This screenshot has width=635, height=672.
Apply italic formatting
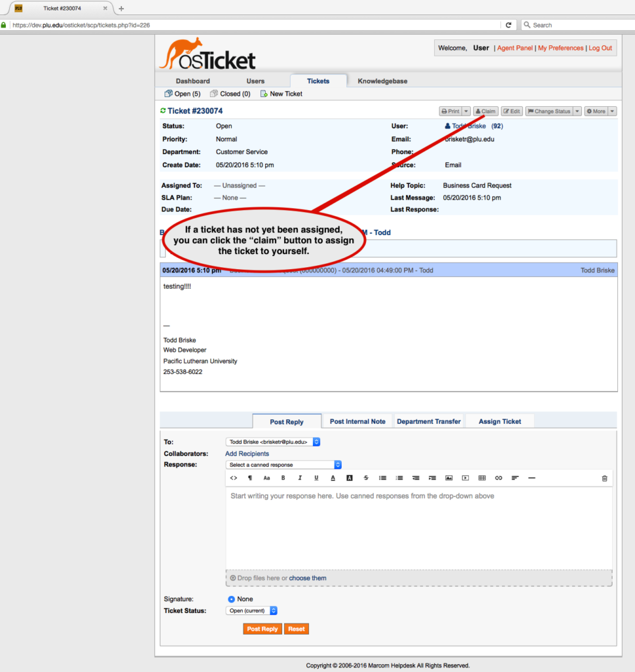[x=300, y=478]
